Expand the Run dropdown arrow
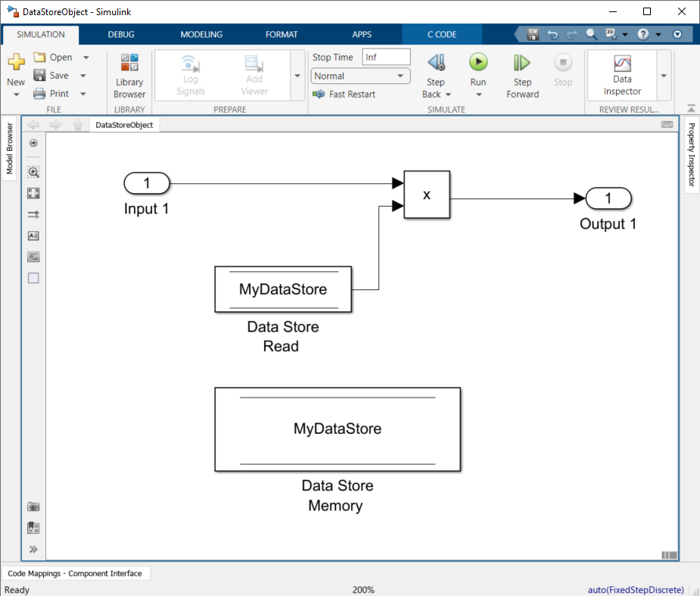 click(x=478, y=95)
